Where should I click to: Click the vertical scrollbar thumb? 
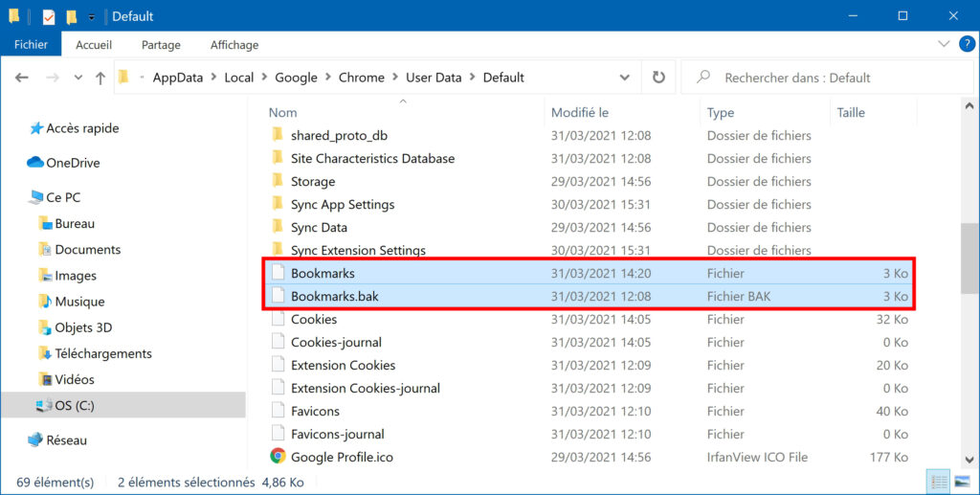click(x=969, y=258)
